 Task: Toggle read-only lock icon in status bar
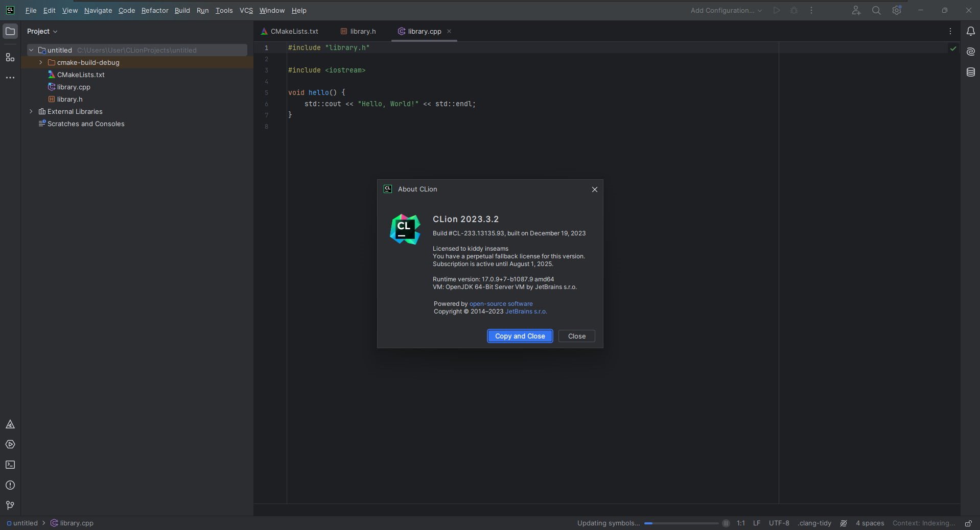[968, 523]
